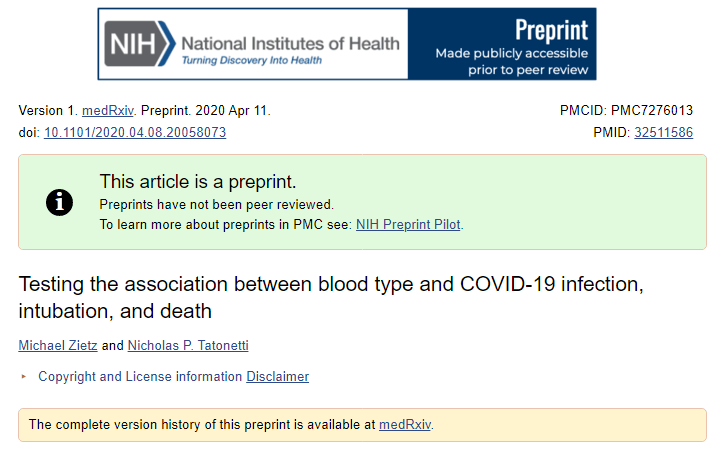Click "Made publicly accessible" banner text
This screenshot has width=725, height=455.
[x=511, y=52]
